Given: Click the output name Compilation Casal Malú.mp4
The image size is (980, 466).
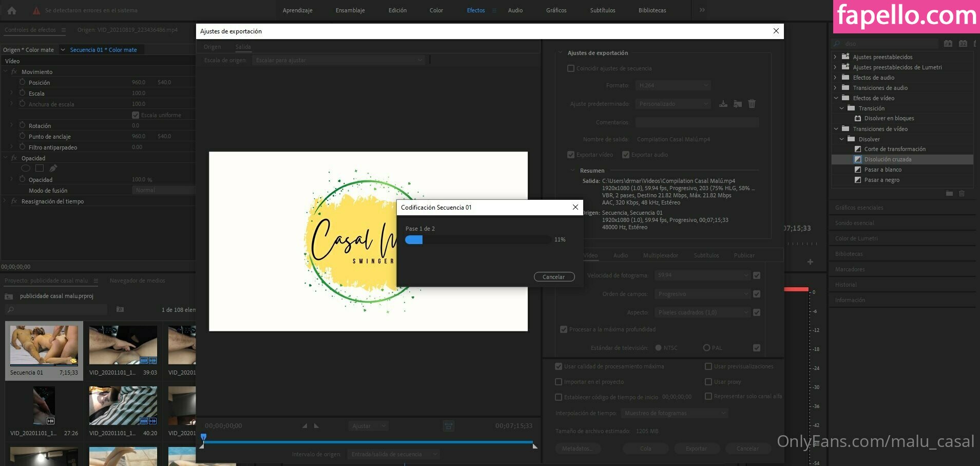Looking at the screenshot, I should point(673,139).
